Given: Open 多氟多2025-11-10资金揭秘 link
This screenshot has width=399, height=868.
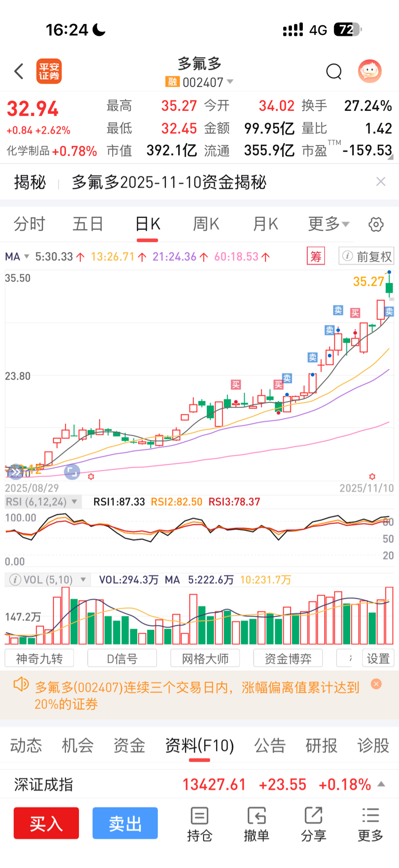Looking at the screenshot, I should coord(169,182).
